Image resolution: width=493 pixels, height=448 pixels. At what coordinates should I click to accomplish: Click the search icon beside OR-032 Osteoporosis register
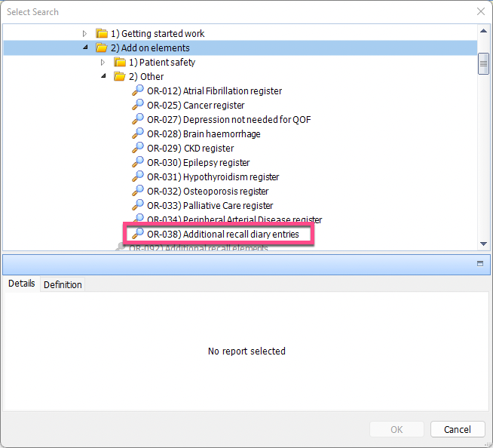click(x=138, y=191)
